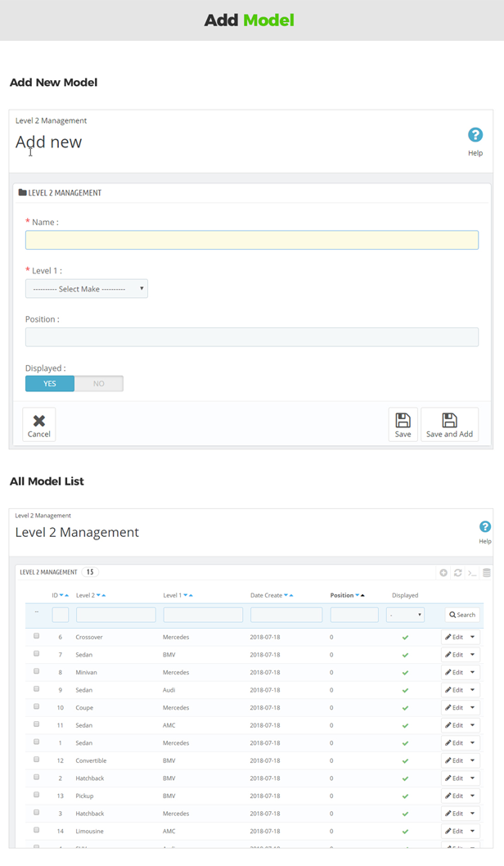
Task: Sort by the Date Create column header
Action: pyautogui.click(x=266, y=595)
